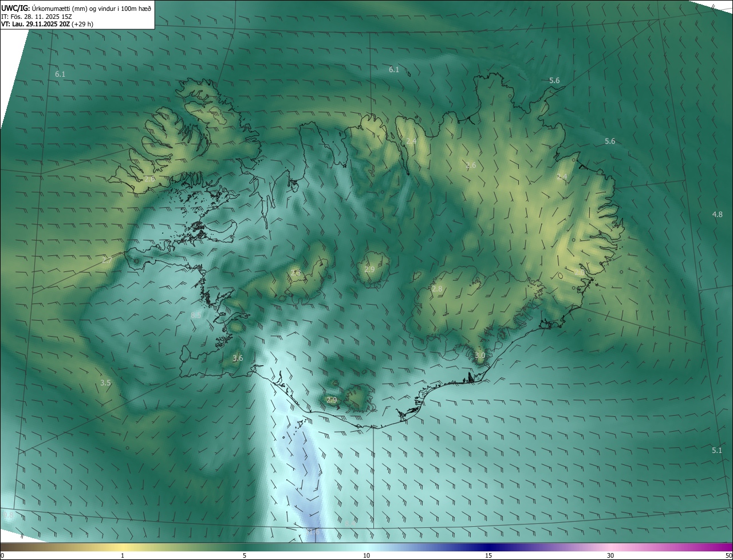Click the "2.6" value in northeast Iceland
Screen dimensions: 733x560
471,165
